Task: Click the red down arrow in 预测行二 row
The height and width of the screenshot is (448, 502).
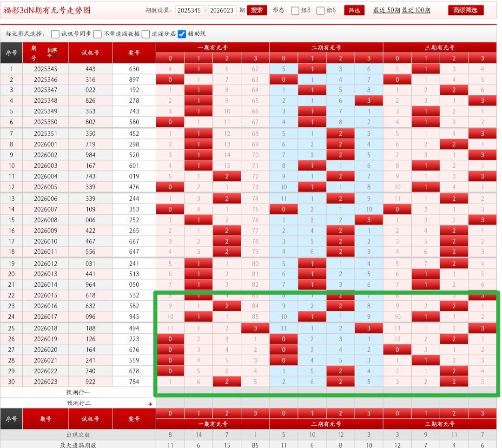Action: 150,404
